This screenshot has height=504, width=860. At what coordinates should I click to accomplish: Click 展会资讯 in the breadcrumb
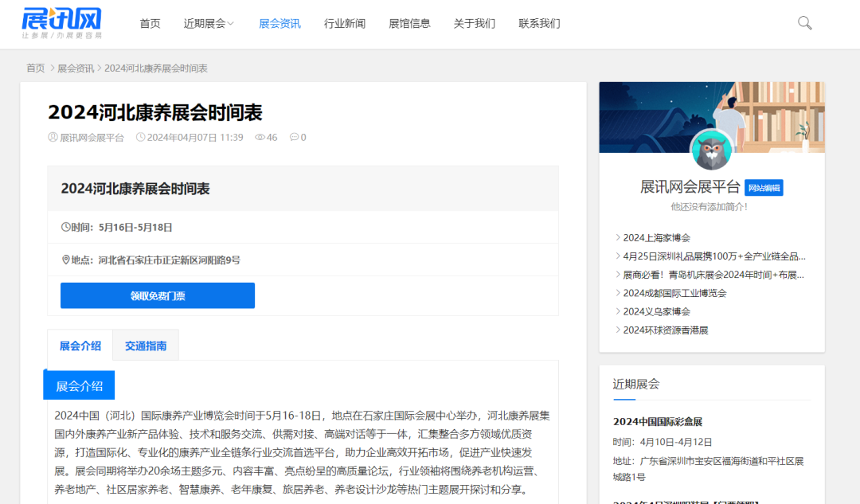click(76, 68)
